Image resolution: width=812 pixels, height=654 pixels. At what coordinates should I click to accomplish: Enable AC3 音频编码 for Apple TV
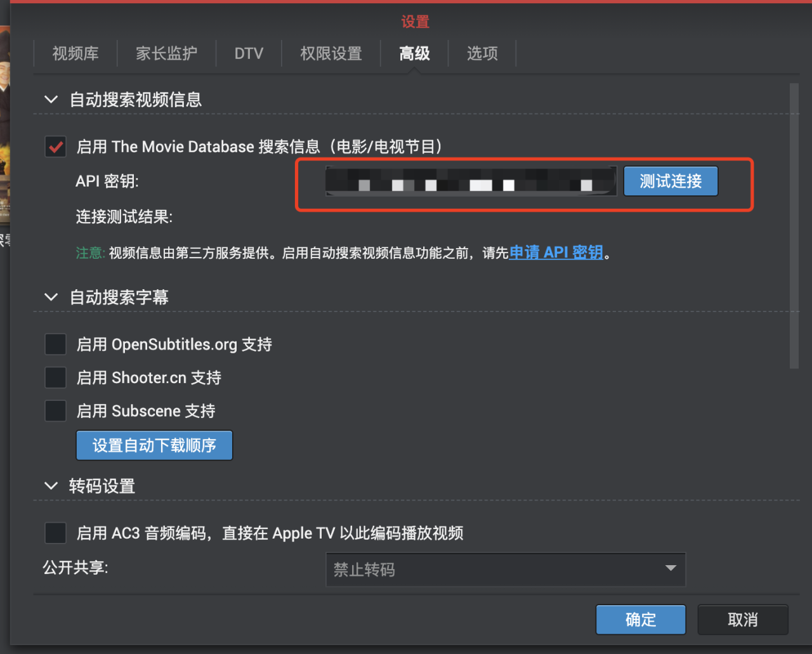(55, 533)
